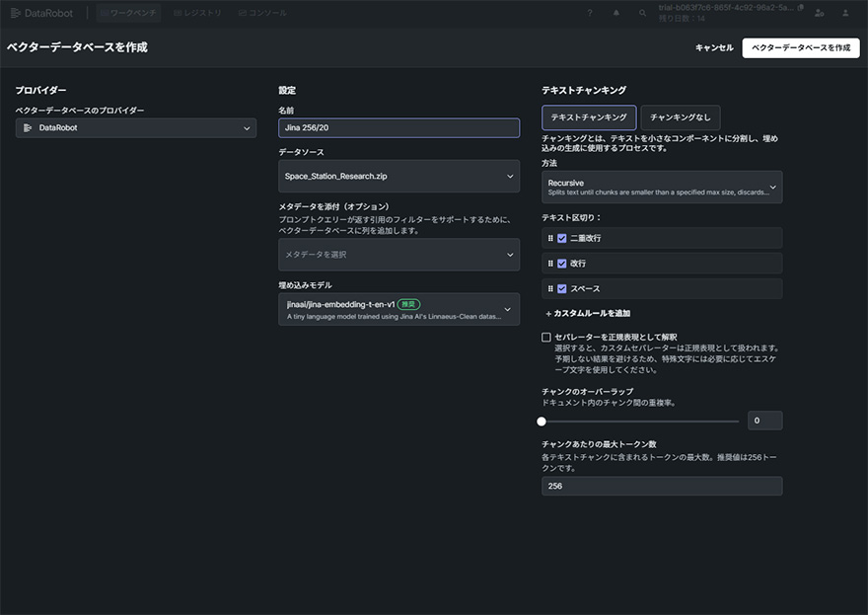Click the search magnifier icon

pos(642,13)
